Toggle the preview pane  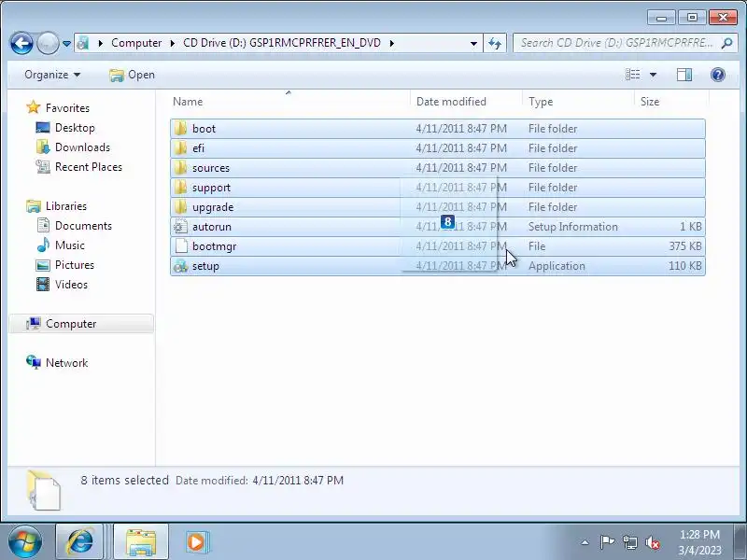pos(684,75)
